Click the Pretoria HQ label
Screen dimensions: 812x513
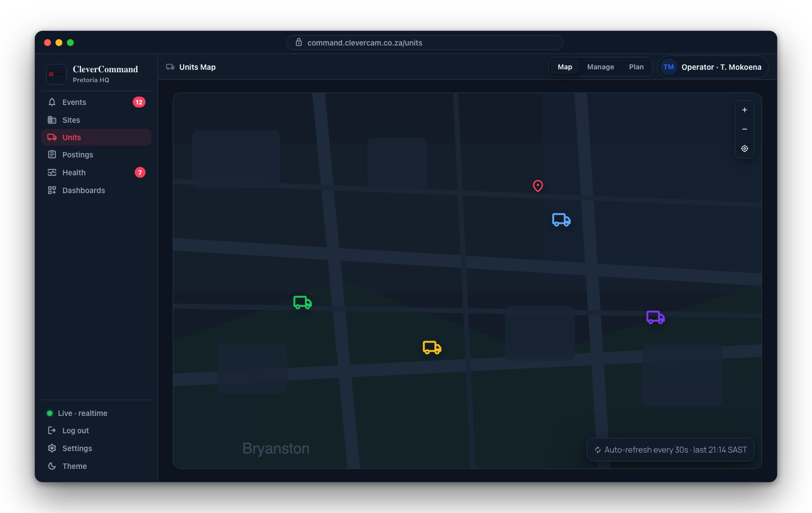click(x=91, y=80)
